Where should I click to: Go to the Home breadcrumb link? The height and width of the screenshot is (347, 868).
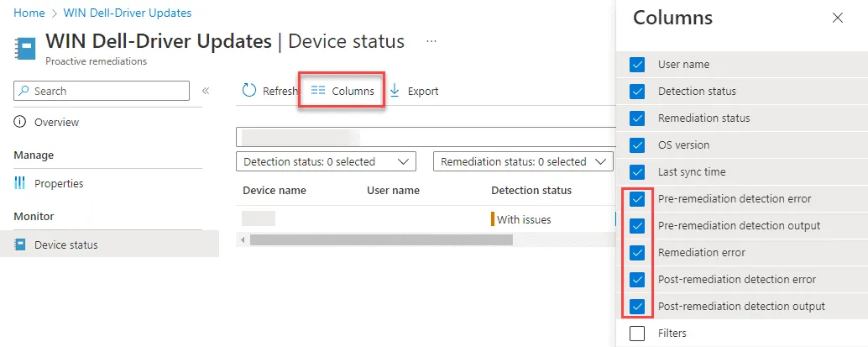tap(29, 13)
